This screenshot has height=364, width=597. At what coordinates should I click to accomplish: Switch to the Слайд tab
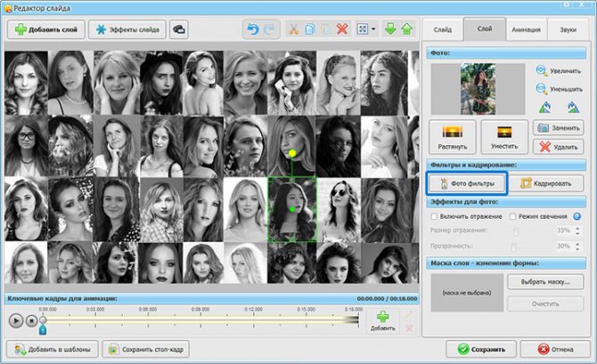click(x=442, y=29)
